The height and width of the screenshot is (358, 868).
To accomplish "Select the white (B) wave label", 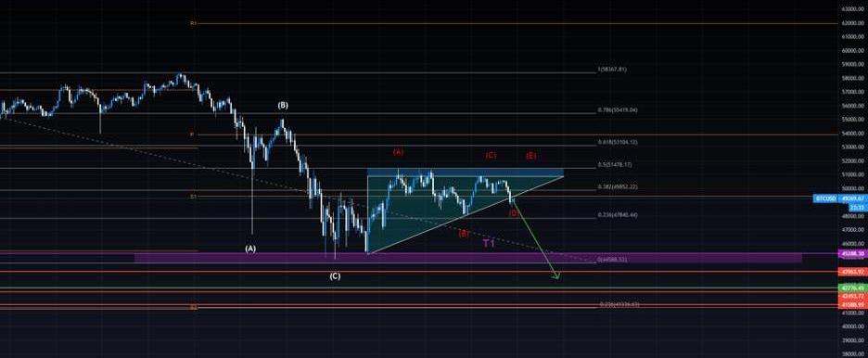I will (x=283, y=105).
